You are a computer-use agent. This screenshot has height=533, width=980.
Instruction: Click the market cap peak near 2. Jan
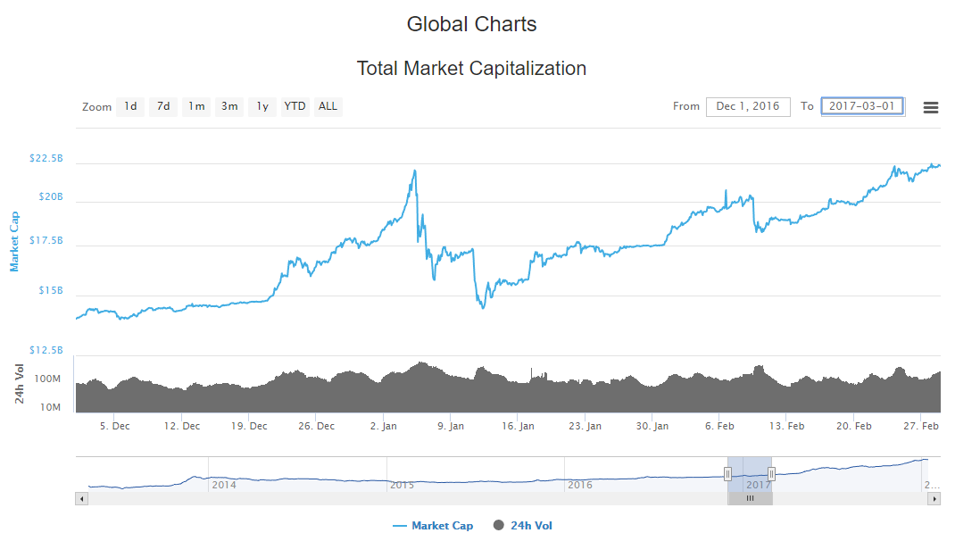[414, 171]
